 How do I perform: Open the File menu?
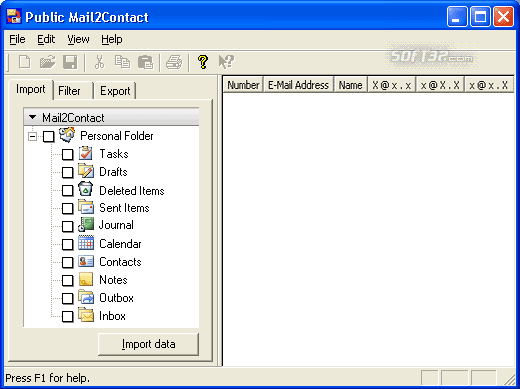click(17, 39)
